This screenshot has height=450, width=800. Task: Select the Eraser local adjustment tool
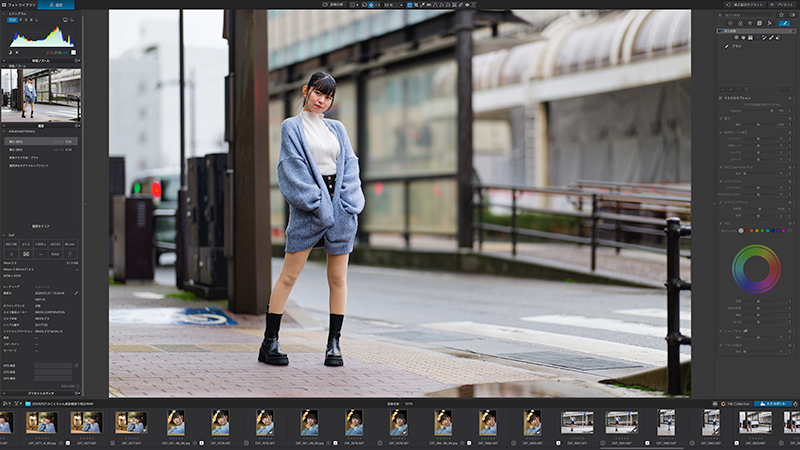point(778,38)
